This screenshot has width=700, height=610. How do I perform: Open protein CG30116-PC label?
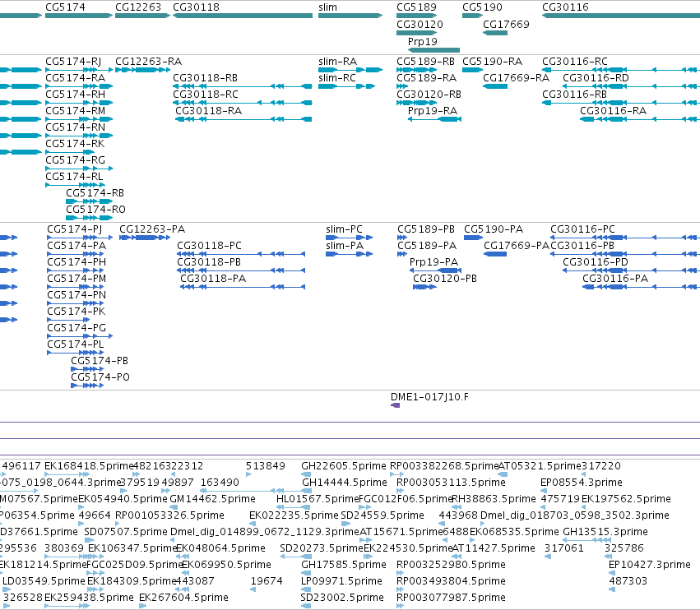coord(582,229)
